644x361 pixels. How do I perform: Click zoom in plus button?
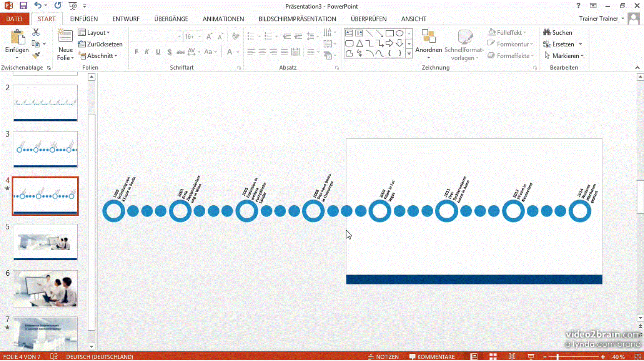(x=603, y=357)
